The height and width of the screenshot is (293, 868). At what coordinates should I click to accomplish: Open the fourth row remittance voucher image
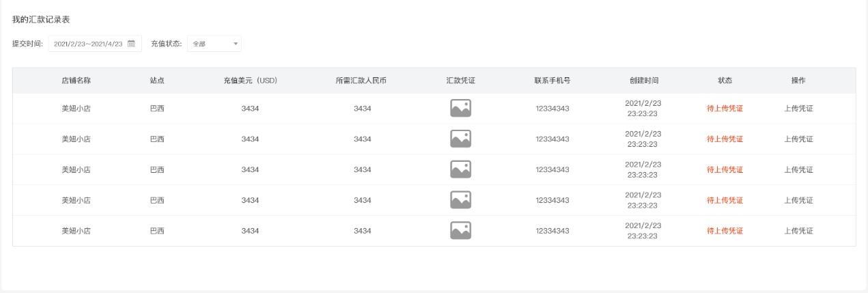tap(460, 200)
